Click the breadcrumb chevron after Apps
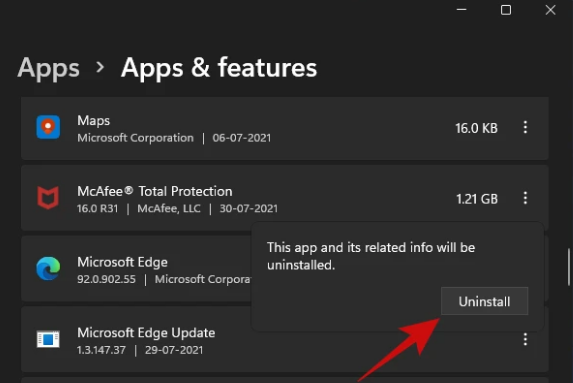573x383 pixels. [x=100, y=67]
